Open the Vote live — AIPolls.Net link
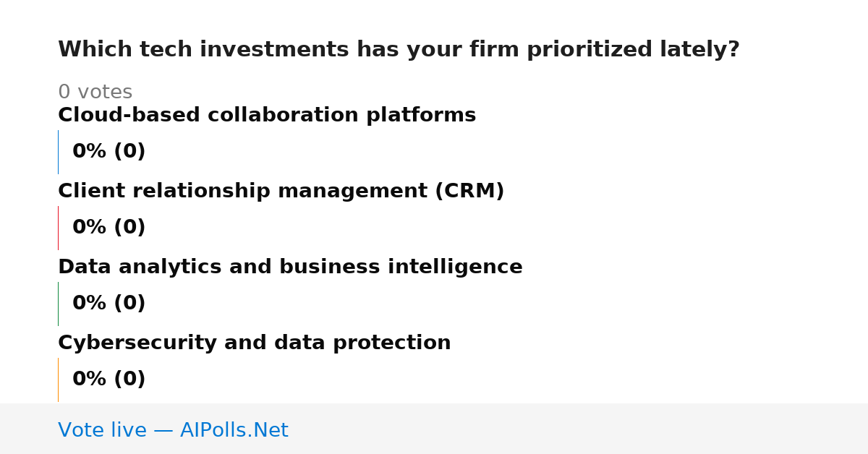868x454 pixels. click(173, 431)
